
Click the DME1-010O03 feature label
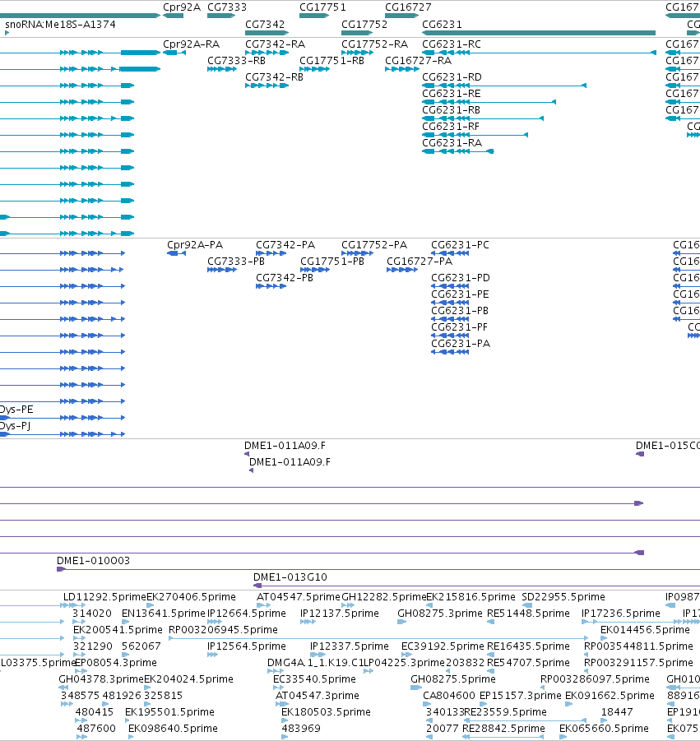click(93, 560)
